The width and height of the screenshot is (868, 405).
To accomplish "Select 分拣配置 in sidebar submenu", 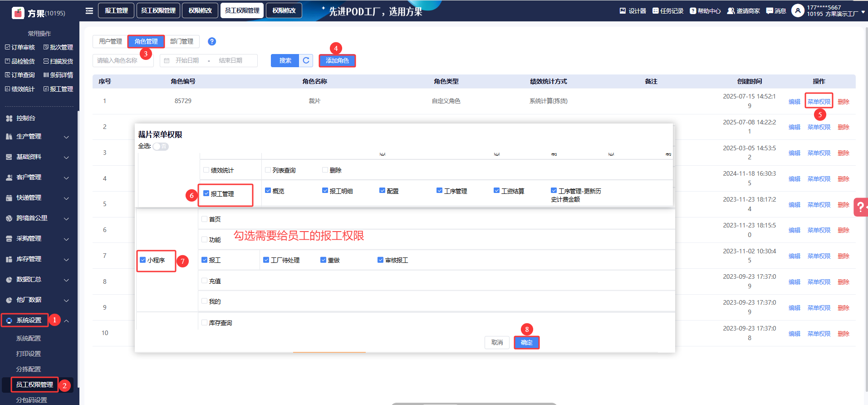I will pyautogui.click(x=28, y=369).
